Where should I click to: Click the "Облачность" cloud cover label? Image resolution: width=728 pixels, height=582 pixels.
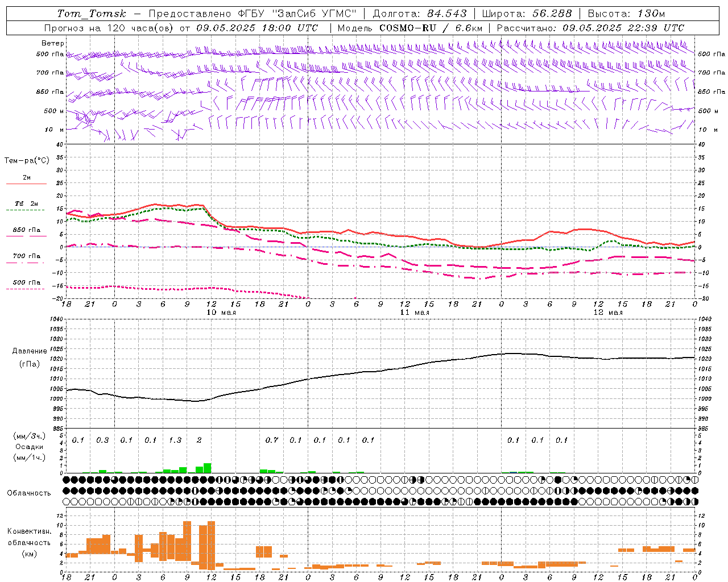pos(29,493)
